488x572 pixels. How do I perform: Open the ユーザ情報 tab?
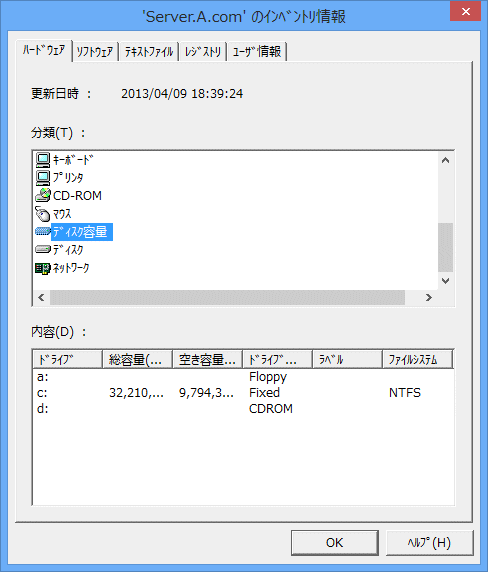tap(257, 52)
